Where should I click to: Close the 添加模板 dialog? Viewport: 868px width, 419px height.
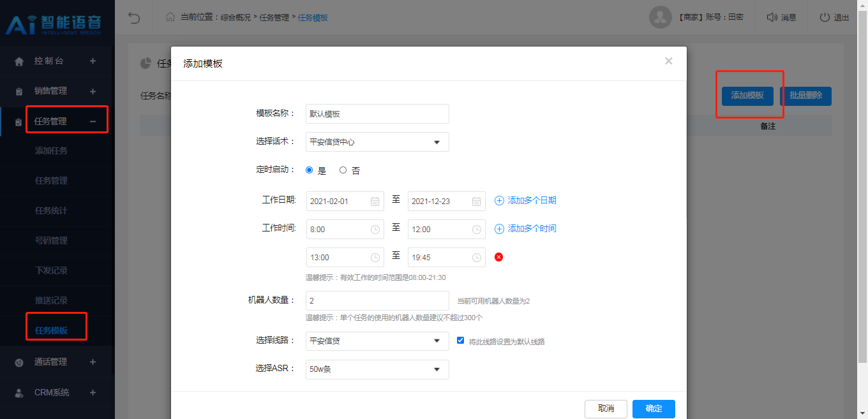coord(668,61)
